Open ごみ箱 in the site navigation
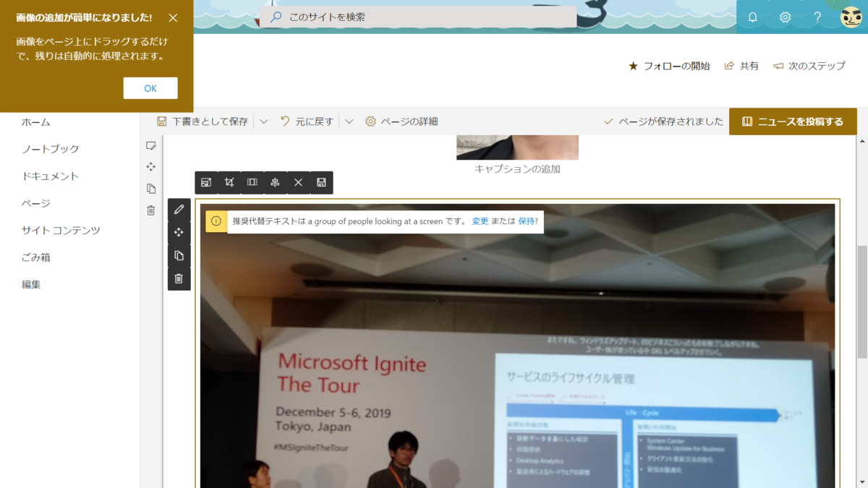 point(36,257)
